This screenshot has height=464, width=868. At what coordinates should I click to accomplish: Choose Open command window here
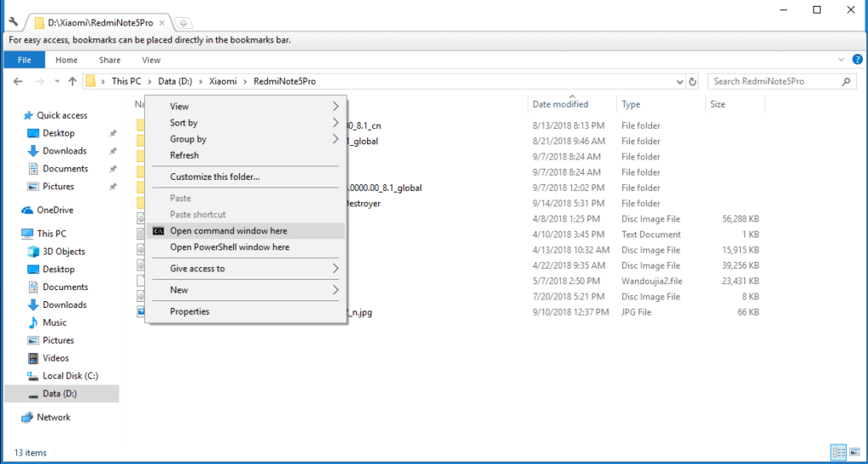coord(246,231)
